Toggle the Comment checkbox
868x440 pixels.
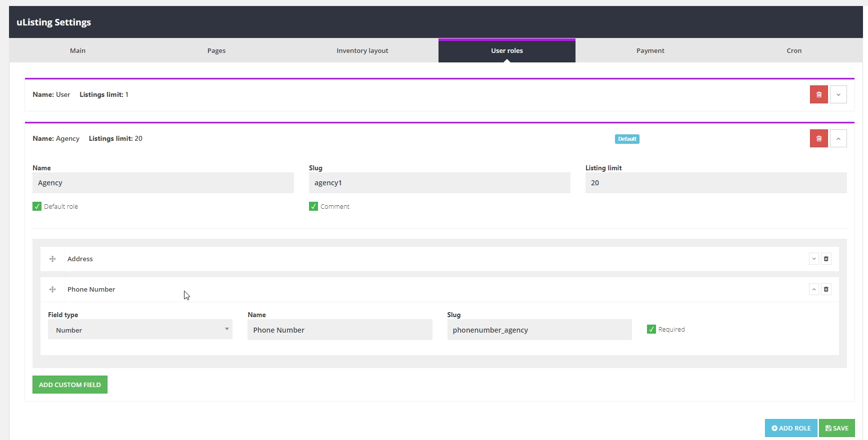coord(313,206)
